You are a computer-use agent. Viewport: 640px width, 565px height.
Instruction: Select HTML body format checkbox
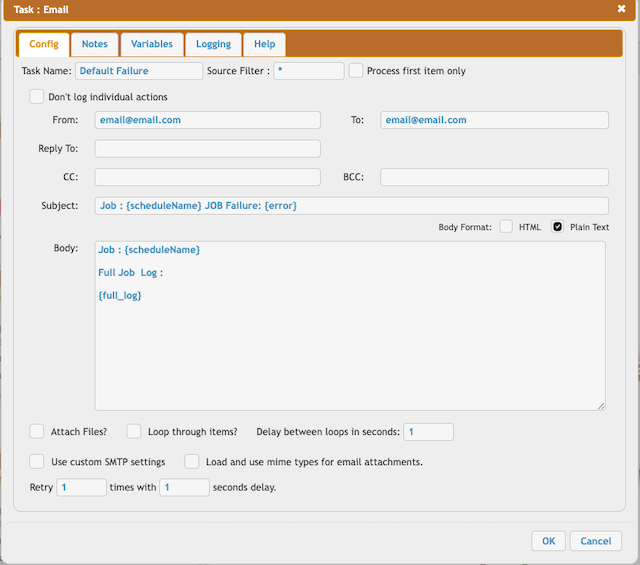click(506, 227)
